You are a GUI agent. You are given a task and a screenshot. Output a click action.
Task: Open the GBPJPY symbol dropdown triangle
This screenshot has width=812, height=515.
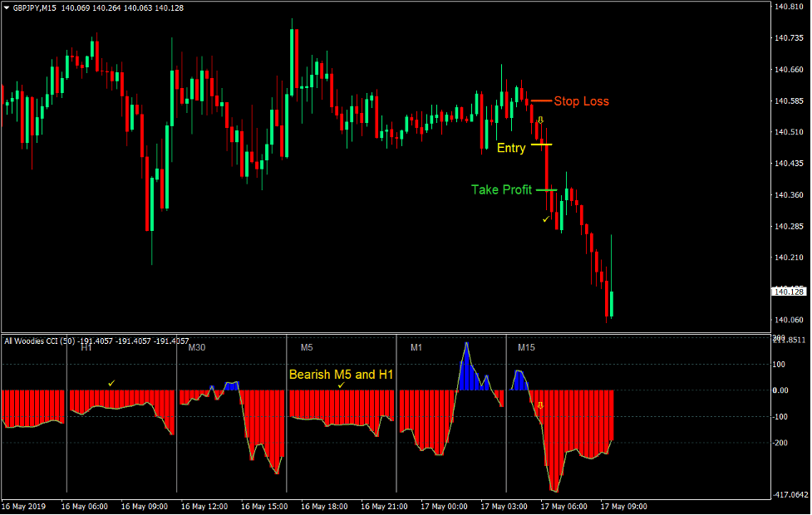click(7, 6)
